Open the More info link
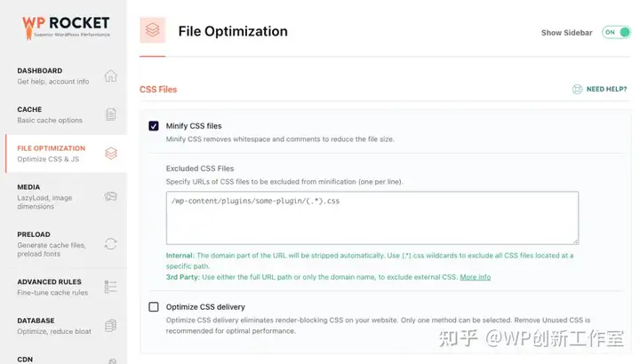Viewport: 640px width, 364px height. (x=475, y=277)
